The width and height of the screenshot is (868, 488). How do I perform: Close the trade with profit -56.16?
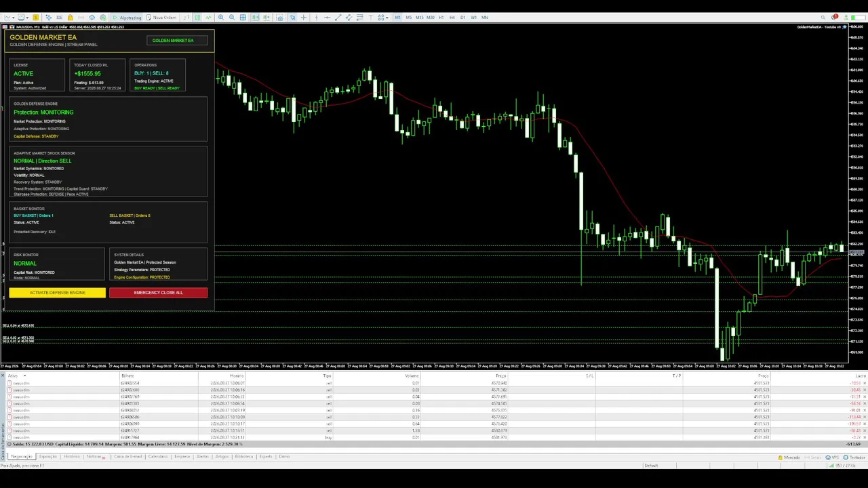[x=865, y=403]
